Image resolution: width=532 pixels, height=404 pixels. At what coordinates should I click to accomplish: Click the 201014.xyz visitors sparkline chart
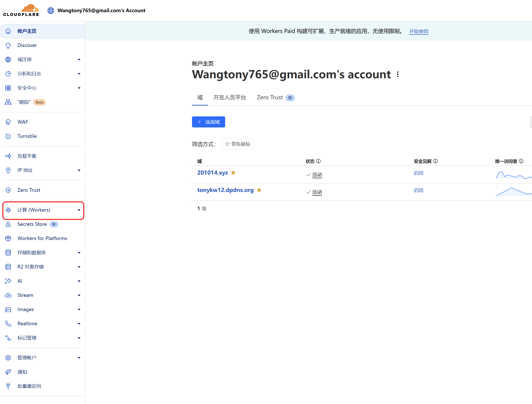[x=514, y=175]
